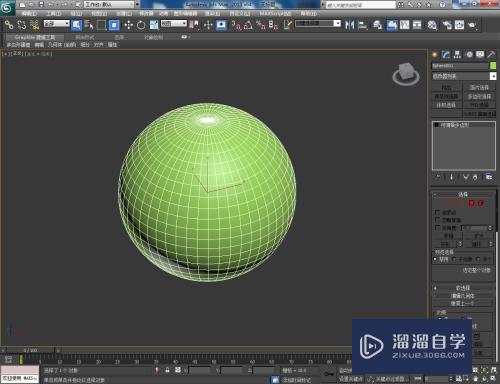Click the green object color swatch
This screenshot has height=384, width=500.
(493, 66)
